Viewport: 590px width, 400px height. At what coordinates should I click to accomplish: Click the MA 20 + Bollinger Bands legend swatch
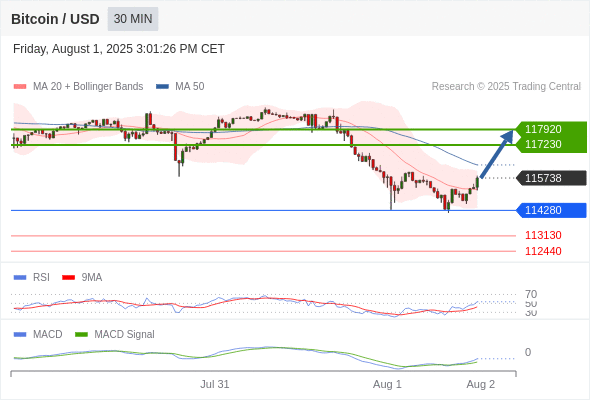tap(20, 87)
